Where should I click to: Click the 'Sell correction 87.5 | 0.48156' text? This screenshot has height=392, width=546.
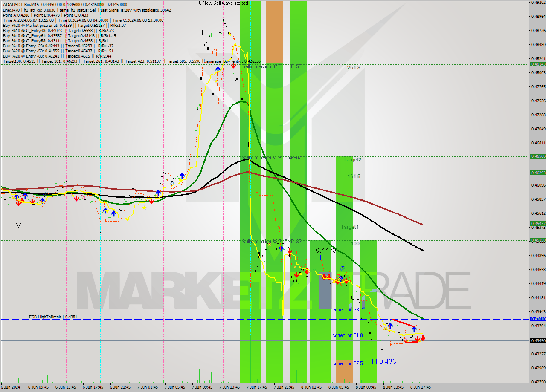coord(272,67)
